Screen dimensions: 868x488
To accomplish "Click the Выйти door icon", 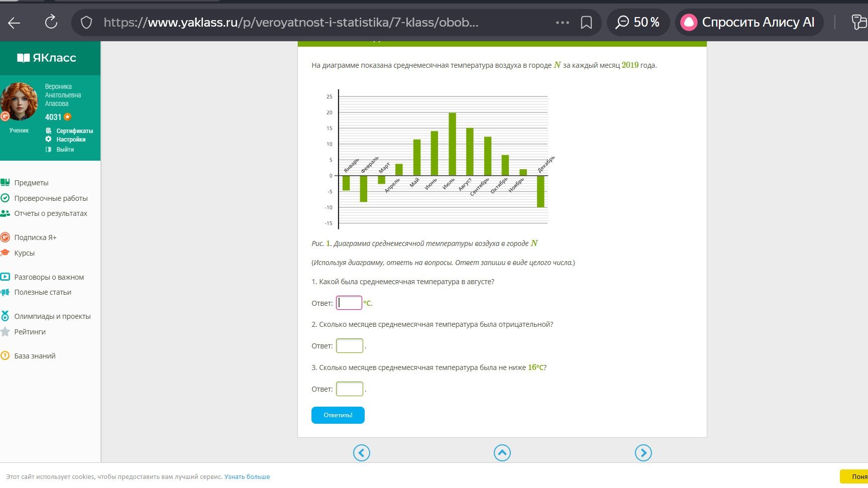I will click(x=48, y=150).
